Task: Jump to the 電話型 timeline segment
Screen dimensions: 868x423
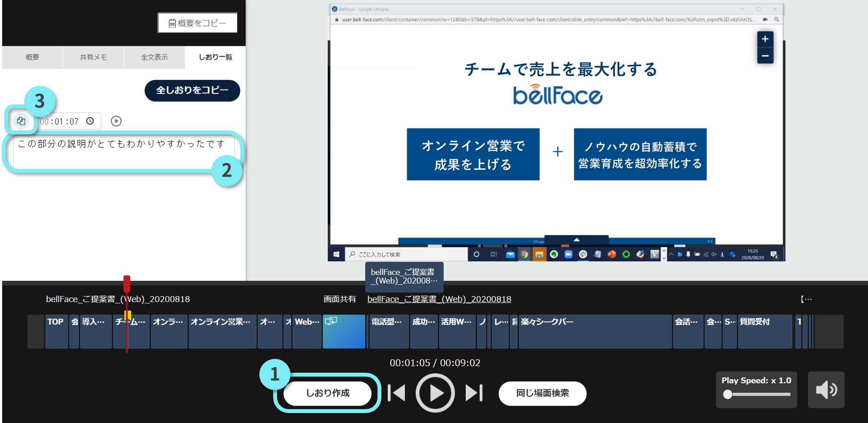Action: (389, 332)
